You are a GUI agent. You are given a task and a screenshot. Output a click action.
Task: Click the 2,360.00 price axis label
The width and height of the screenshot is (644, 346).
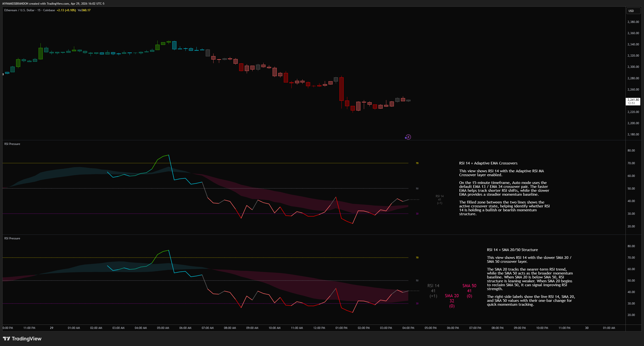633,33
